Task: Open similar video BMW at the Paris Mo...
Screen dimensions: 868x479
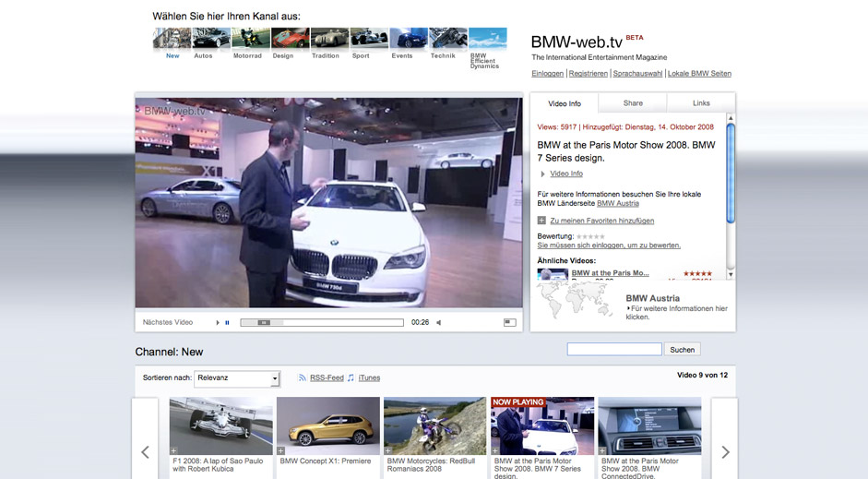Action: click(x=610, y=273)
